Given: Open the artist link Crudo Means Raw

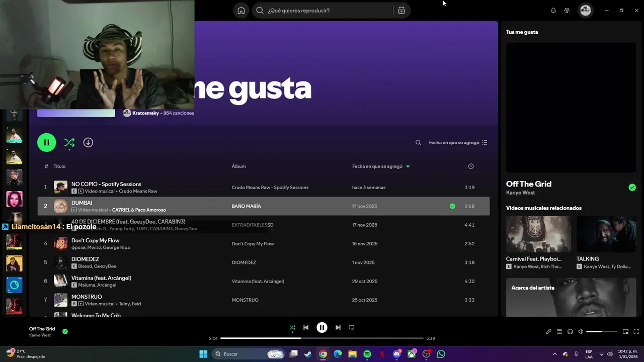Looking at the screenshot, I should click(x=138, y=192).
